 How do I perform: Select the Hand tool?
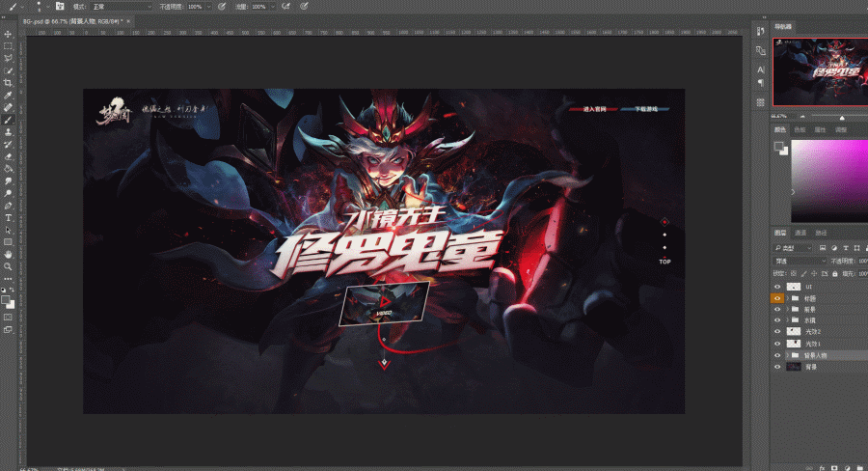pyautogui.click(x=8, y=255)
